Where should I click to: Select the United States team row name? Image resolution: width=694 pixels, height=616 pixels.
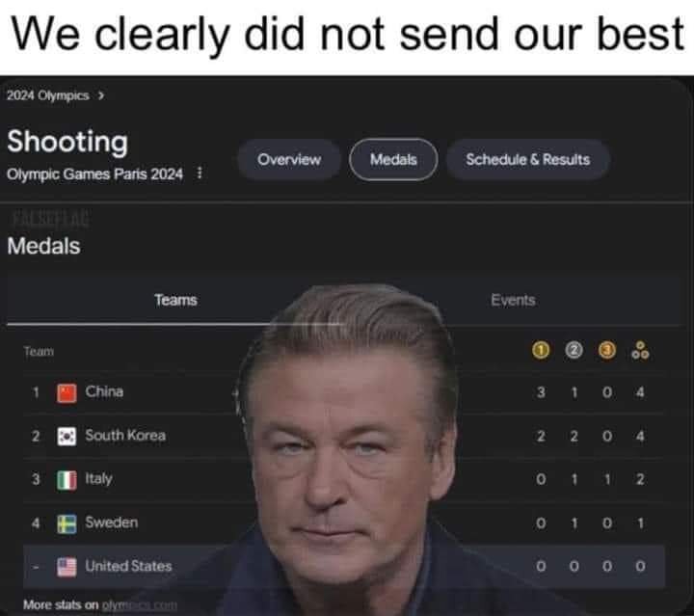(128, 566)
